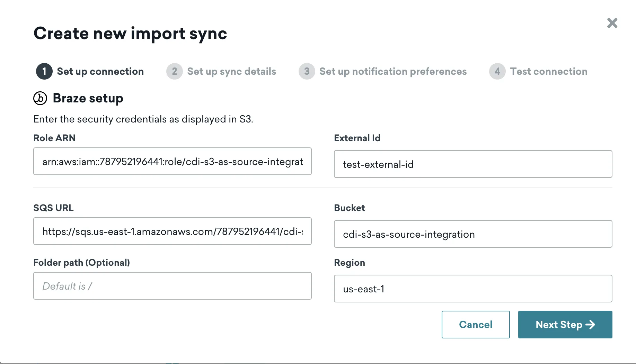This screenshot has height=364, width=636.
Task: Focus the Region input field
Action: click(473, 289)
